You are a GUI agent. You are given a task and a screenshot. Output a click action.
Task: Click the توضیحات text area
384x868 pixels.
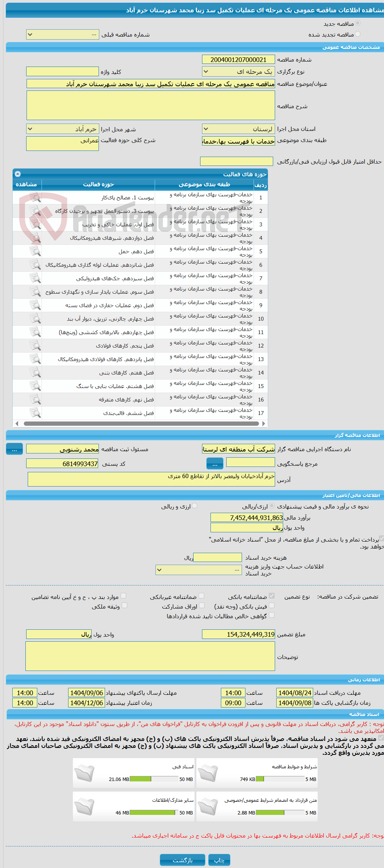tap(150, 656)
